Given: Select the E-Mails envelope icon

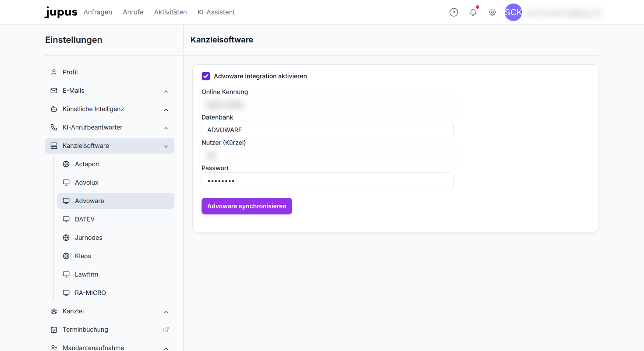Looking at the screenshot, I should (54, 91).
